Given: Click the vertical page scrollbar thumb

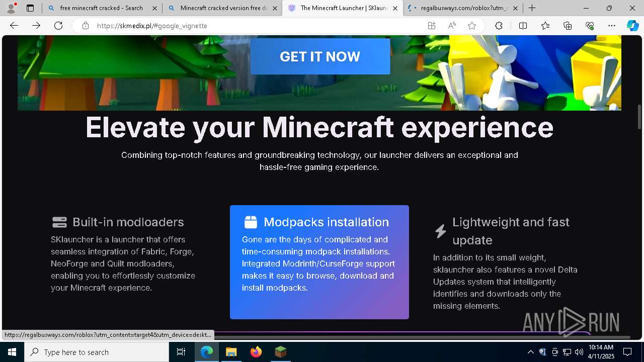Looking at the screenshot, I should point(639,117).
